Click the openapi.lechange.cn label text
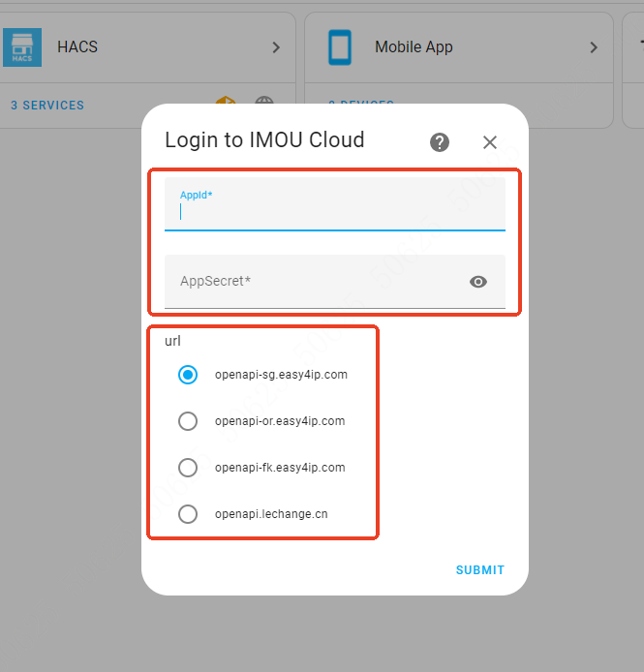Viewport: 644px width, 672px height. (271, 514)
